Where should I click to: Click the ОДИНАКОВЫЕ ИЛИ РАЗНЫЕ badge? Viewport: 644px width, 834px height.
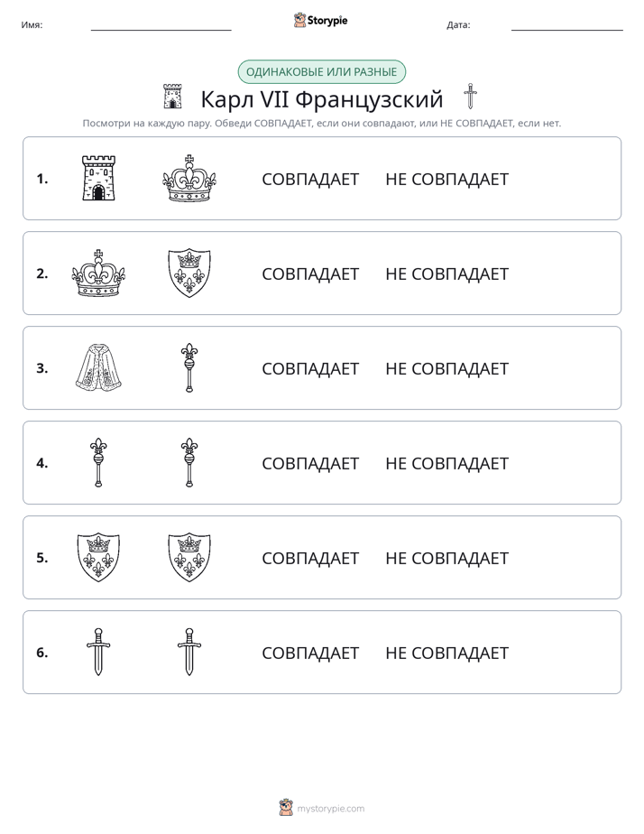pos(321,72)
